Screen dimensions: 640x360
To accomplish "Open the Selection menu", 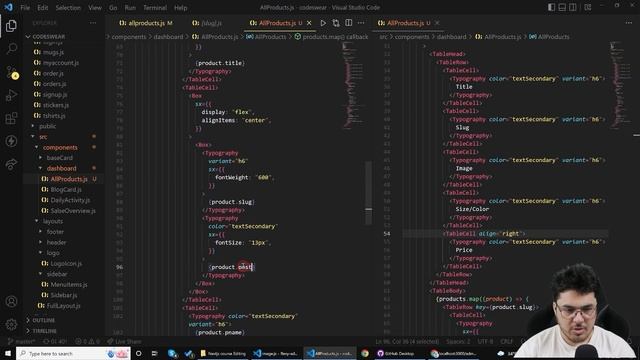I will pos(68,8).
